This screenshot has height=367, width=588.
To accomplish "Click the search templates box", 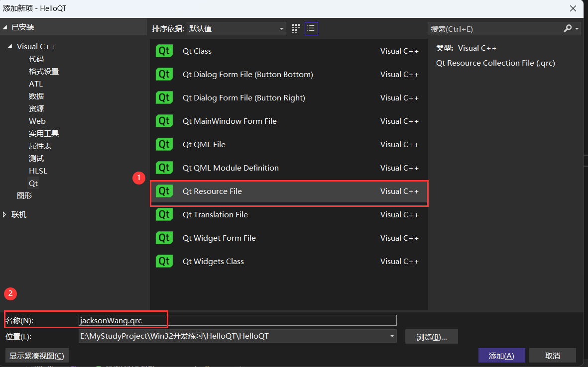I will 495,29.
